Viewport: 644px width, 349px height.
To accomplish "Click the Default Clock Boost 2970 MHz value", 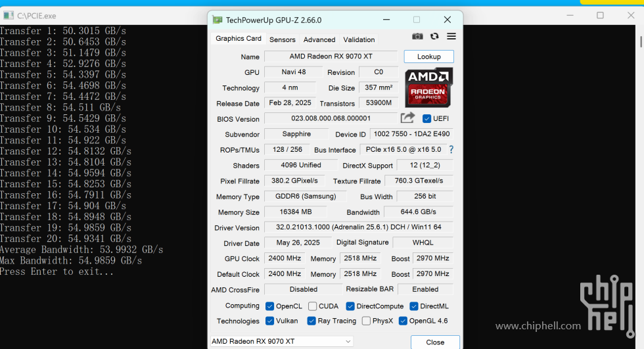I will tap(433, 274).
